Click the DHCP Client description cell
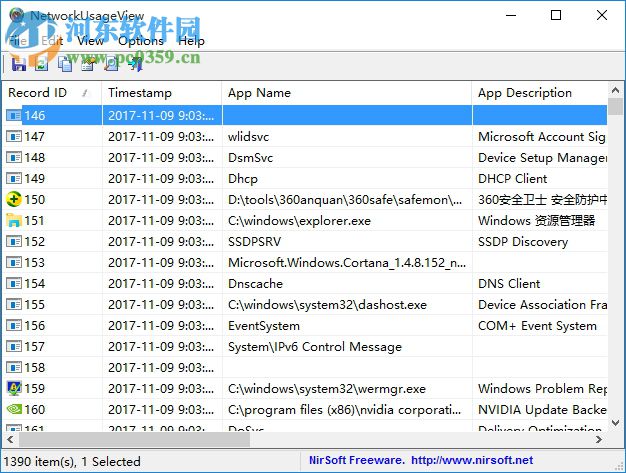Viewport: 626px width, 473px height. [540, 179]
